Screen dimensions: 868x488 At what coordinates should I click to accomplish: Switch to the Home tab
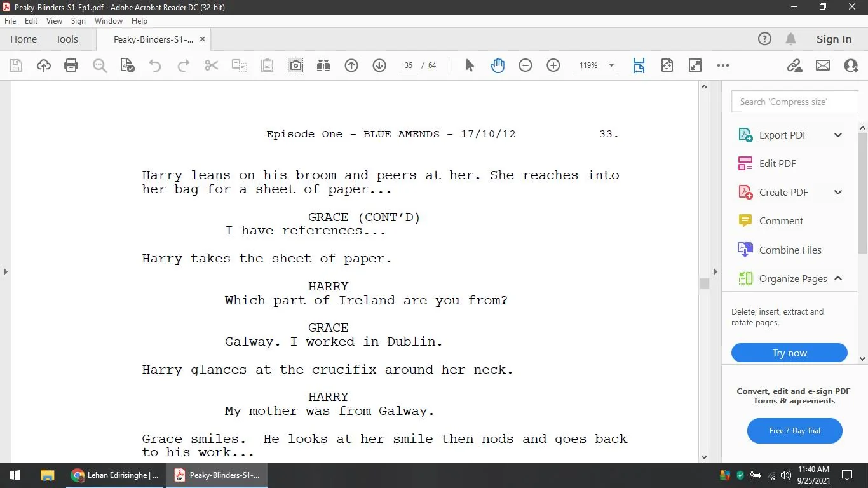coord(24,39)
